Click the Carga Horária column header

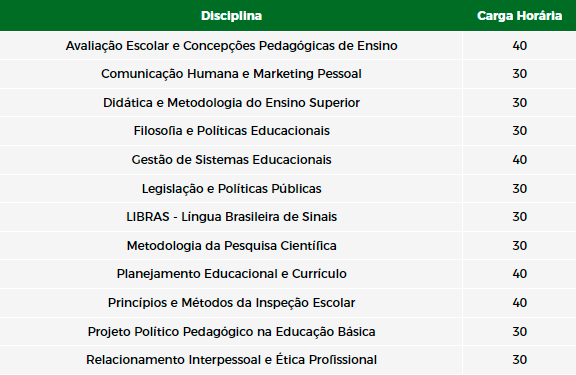519,16
